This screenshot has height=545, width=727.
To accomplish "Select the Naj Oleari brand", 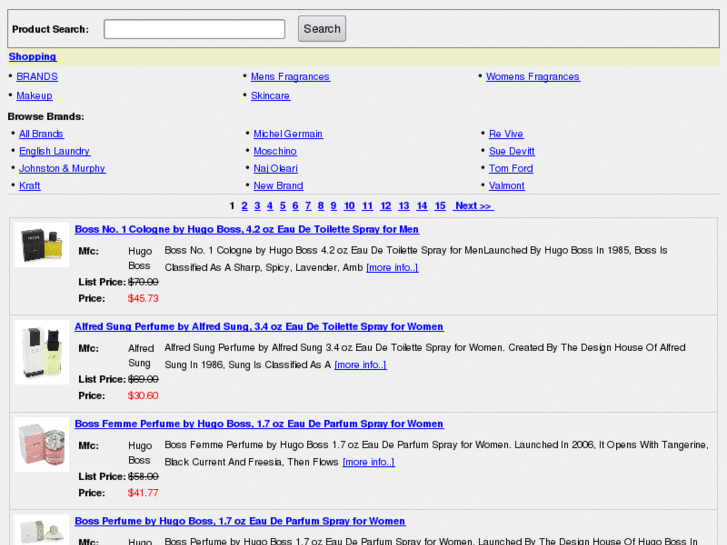I will 275,168.
